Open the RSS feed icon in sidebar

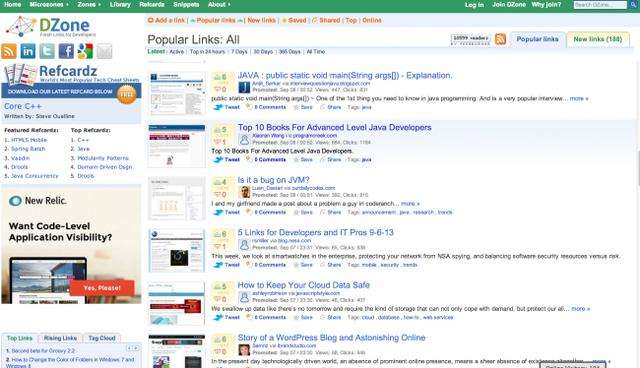(x=9, y=51)
